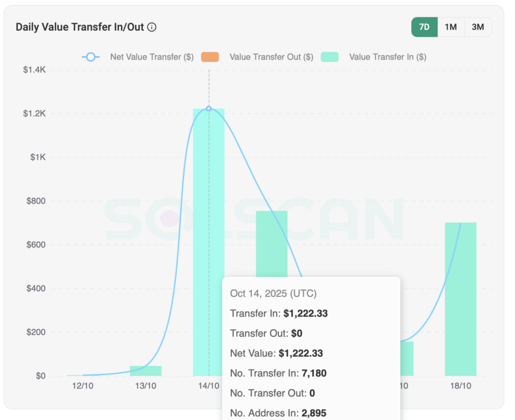Screen dimensions: 515x420
Task: Switch to the 3M time range
Action: (478, 27)
